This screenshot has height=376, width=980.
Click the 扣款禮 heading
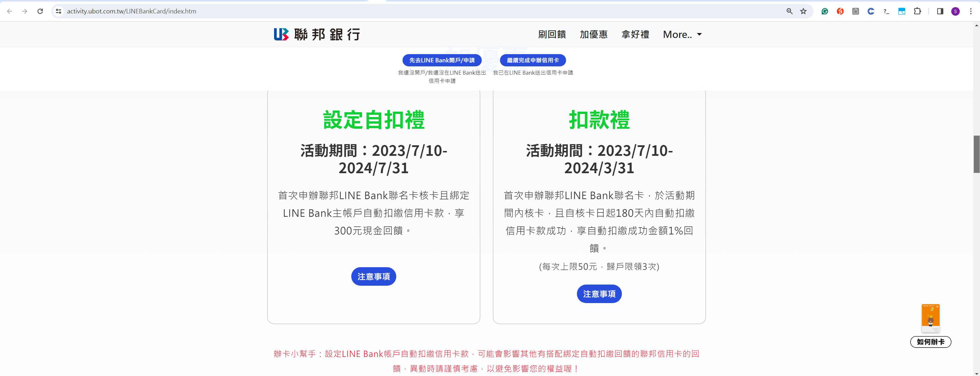(x=599, y=120)
